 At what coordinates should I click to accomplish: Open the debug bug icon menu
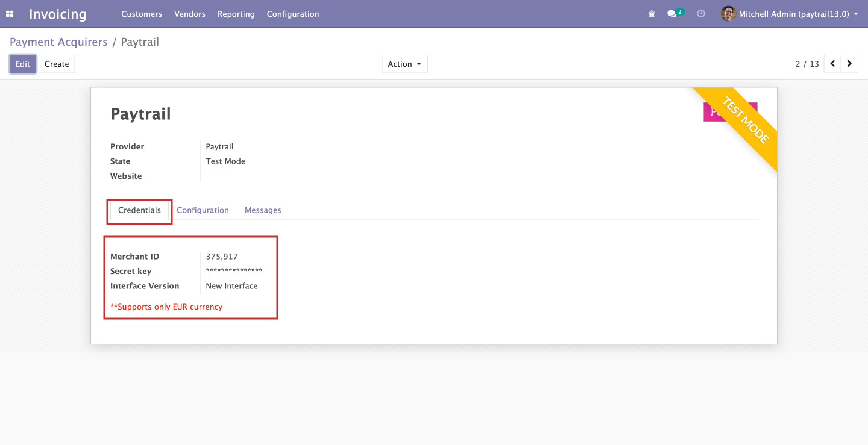652,14
